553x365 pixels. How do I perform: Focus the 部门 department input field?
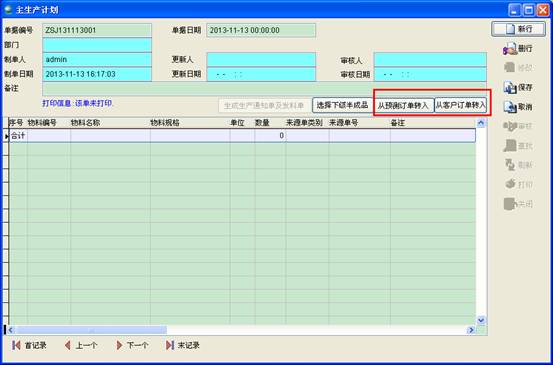(97, 45)
